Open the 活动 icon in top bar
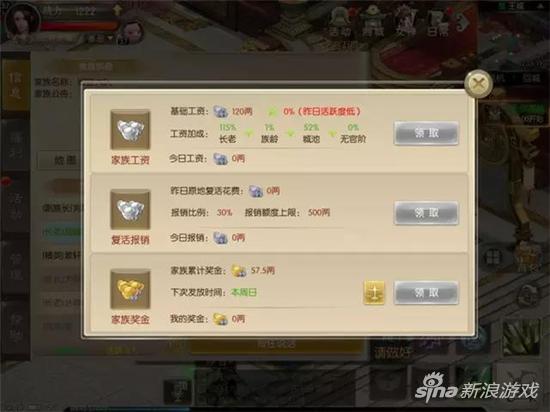550x412 pixels. click(x=340, y=22)
